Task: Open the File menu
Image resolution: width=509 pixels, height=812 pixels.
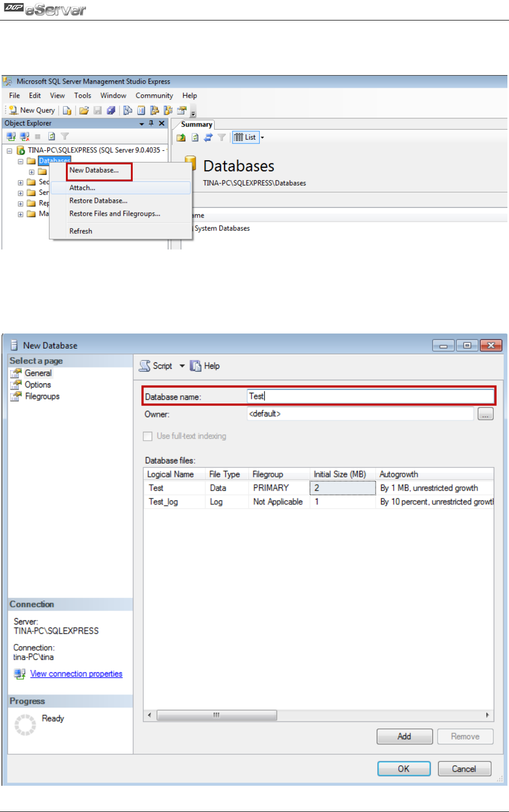Action: click(x=15, y=96)
